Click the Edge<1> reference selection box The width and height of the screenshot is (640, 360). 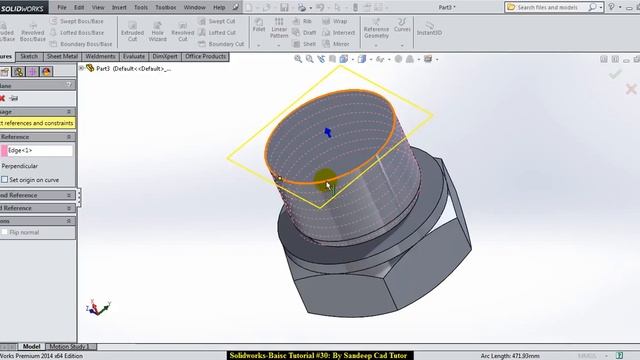(40, 150)
